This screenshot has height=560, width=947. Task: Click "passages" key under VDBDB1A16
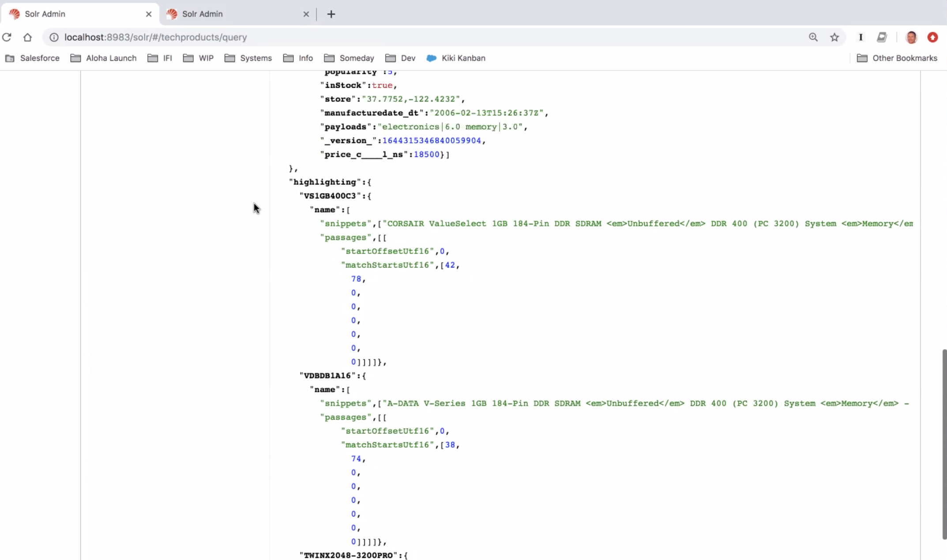pyautogui.click(x=346, y=418)
